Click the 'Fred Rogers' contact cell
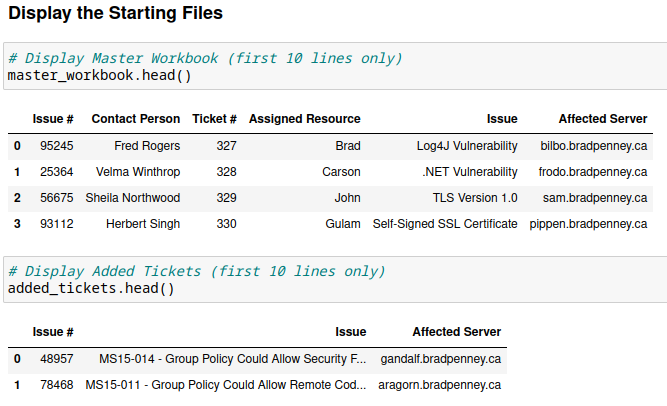Image resolution: width=667 pixels, height=406 pixels. [x=147, y=146]
